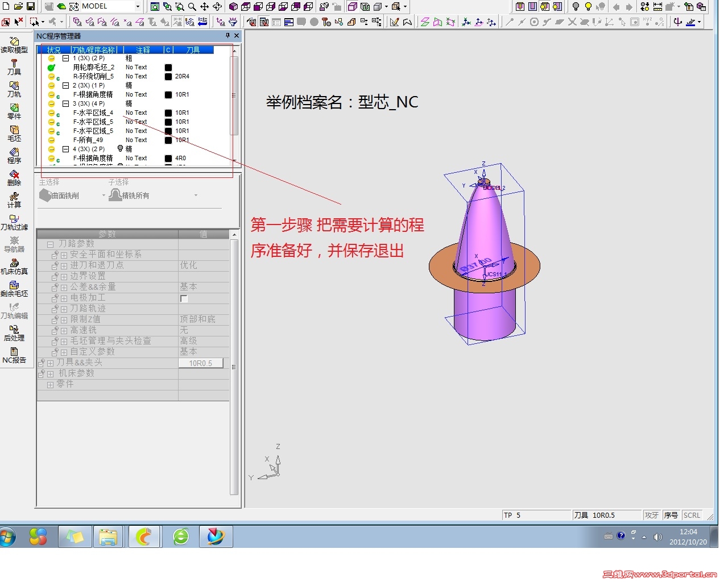Click the 10R0.5 tool button
This screenshot has height=582, width=728.
coord(201,363)
